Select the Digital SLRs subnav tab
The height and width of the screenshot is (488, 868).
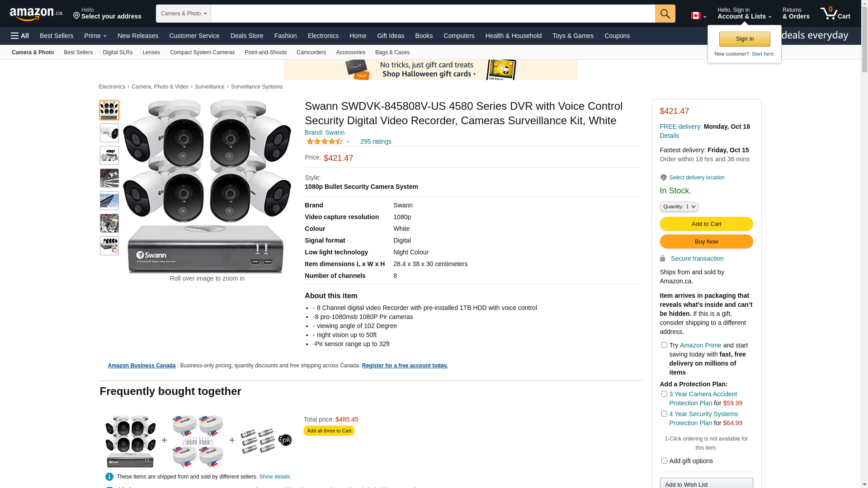118,52
